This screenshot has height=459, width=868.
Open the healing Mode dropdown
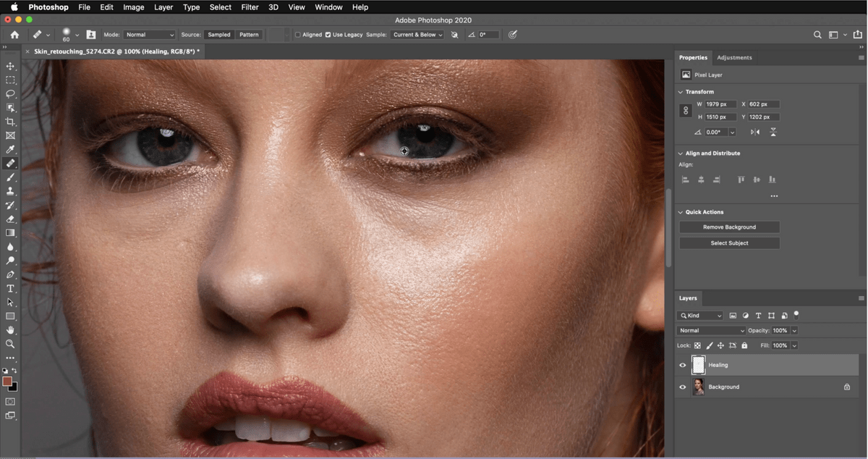(x=150, y=35)
